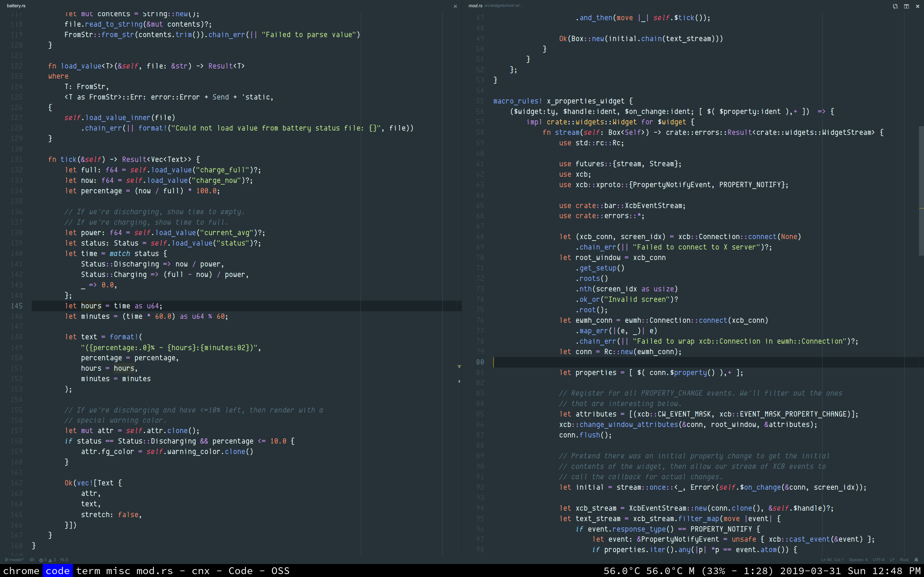Open the Spaces: 4 indentation selector
Screen dimensions: 924x577
pyautogui.click(x=858, y=560)
